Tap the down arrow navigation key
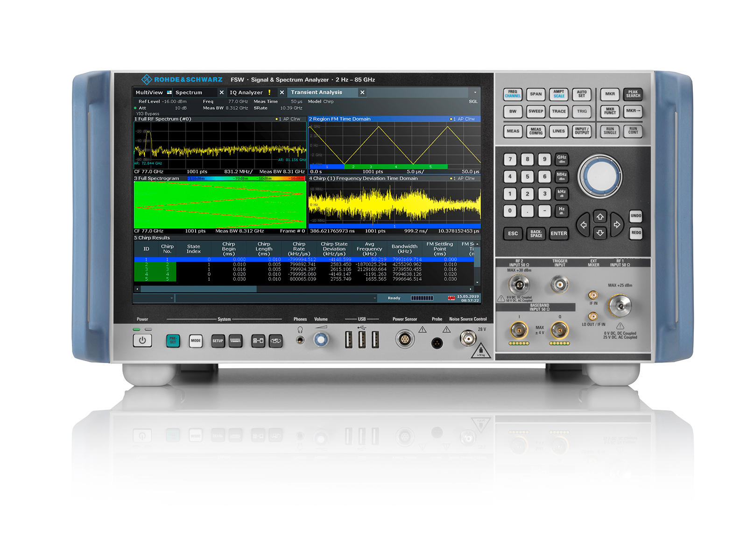This screenshot has width=747, height=560. click(600, 233)
